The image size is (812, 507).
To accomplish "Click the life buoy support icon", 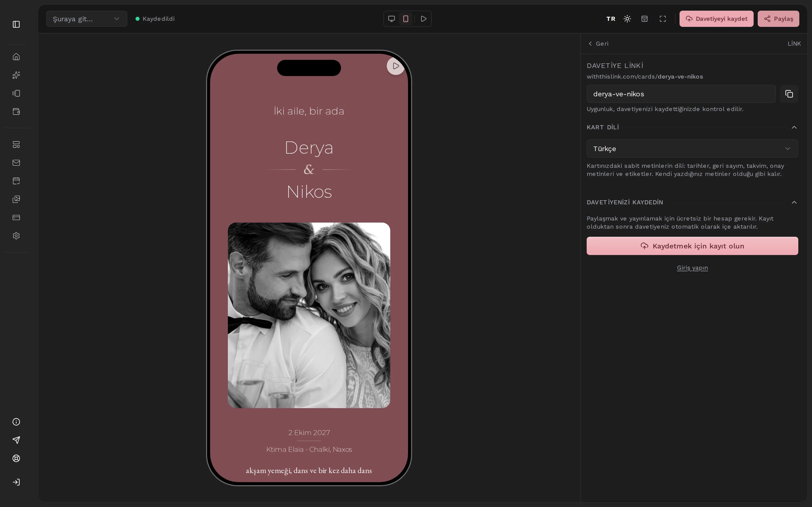I will [16, 458].
